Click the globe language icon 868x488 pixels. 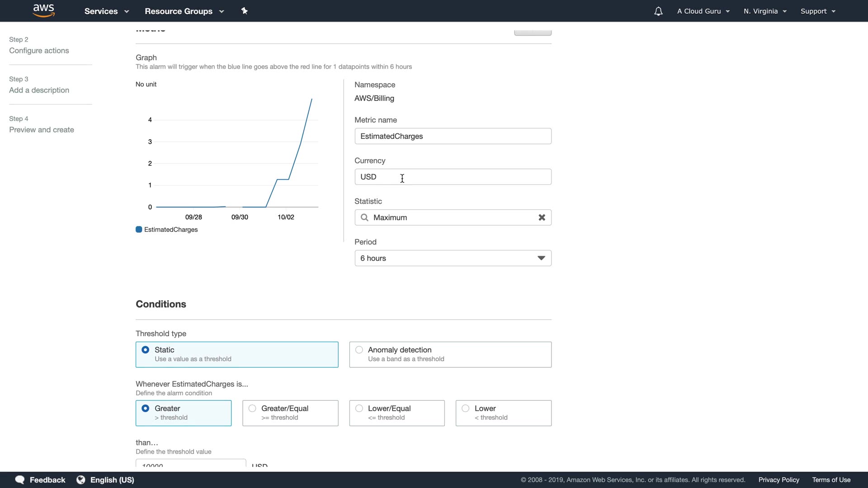(x=81, y=480)
